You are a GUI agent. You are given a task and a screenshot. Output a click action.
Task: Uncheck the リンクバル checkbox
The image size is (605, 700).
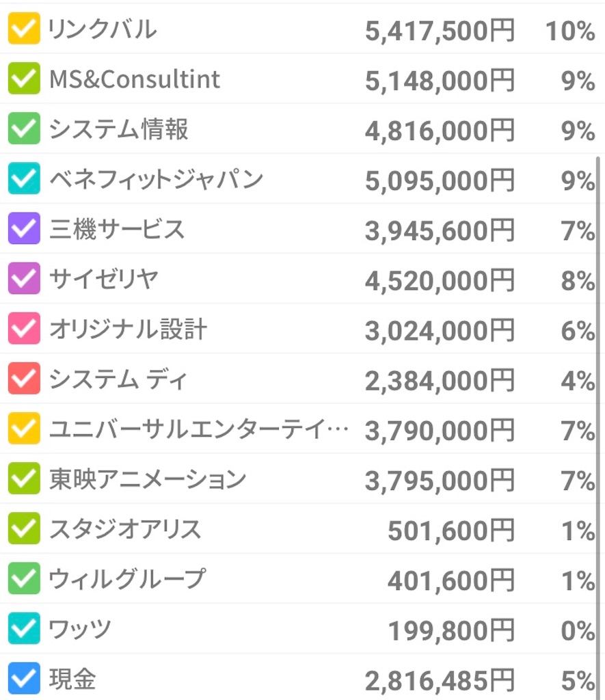24,29
